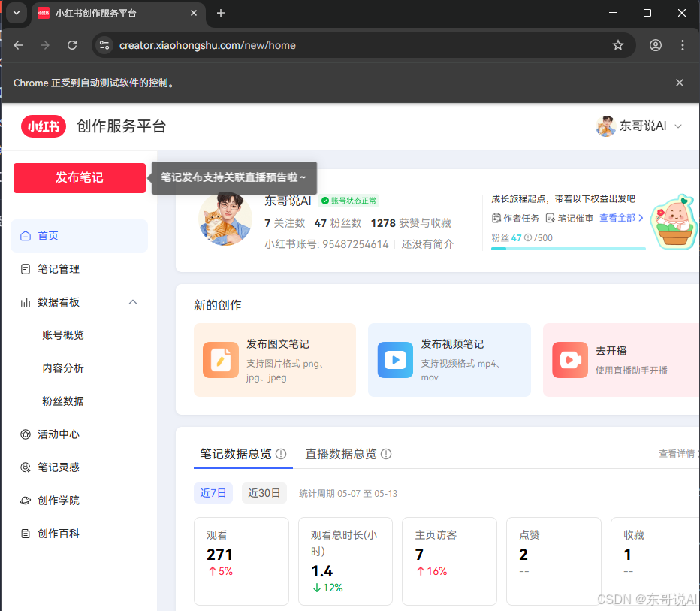The height and width of the screenshot is (611, 700).
Task: Open the 点赞 stat card
Action: click(554, 561)
